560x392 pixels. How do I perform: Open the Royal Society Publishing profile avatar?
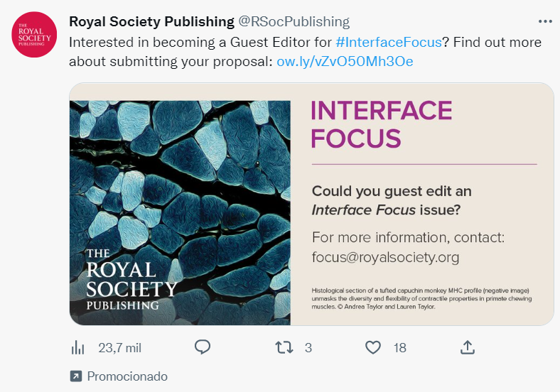tap(34, 35)
